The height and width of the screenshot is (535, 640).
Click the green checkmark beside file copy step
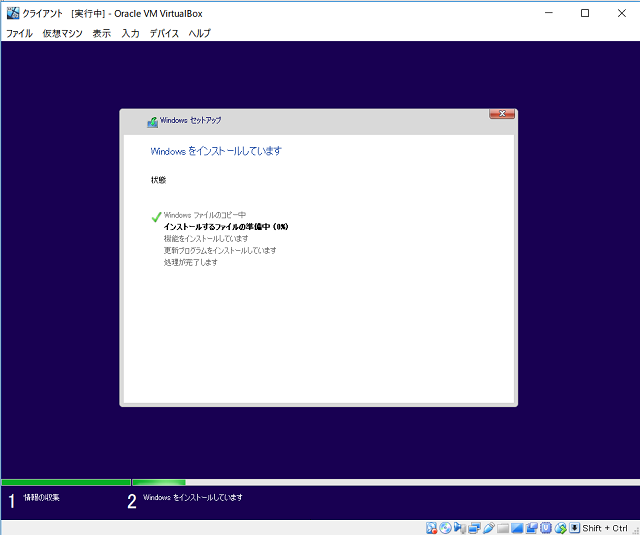coord(156,217)
